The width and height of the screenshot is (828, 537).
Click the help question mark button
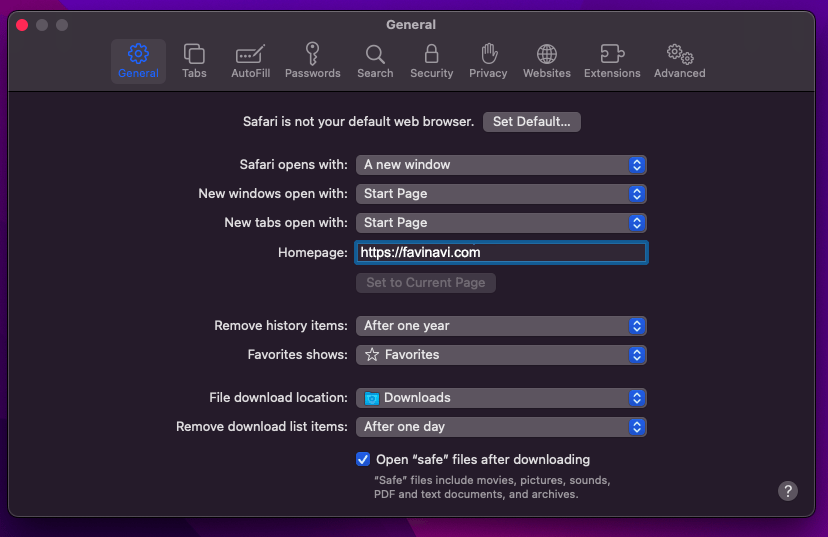tap(787, 491)
